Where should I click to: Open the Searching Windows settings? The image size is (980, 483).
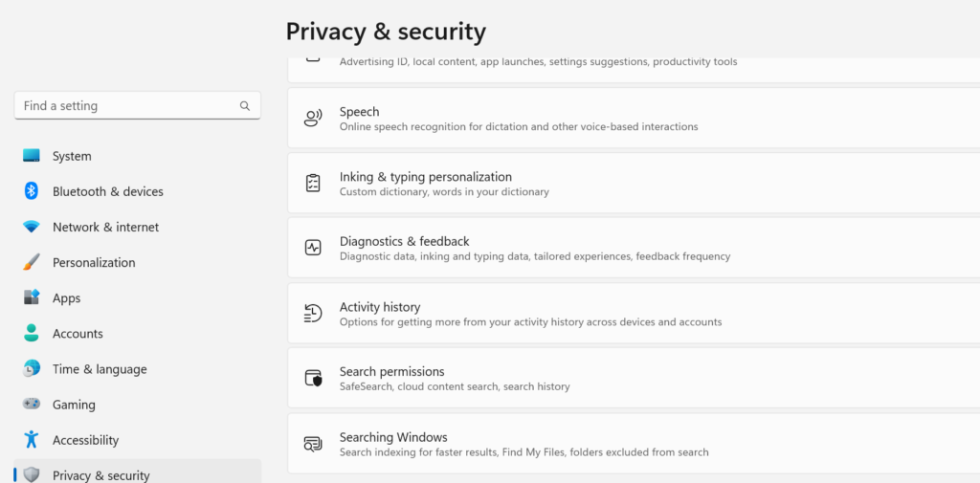393,437
